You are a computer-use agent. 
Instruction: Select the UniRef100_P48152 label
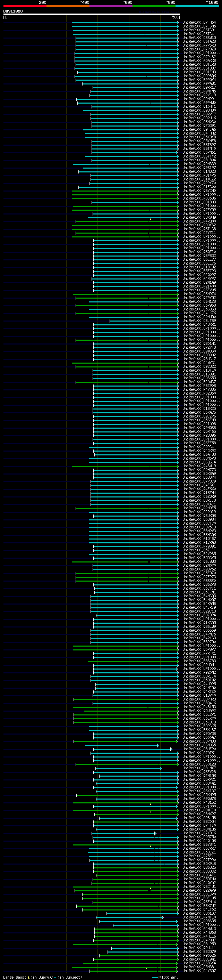click(x=199, y=802)
